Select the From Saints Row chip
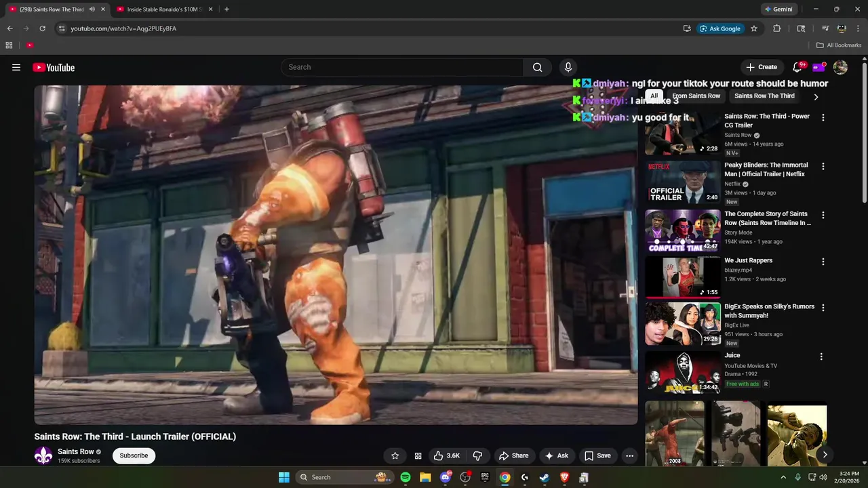The image size is (868, 488). pos(696,96)
